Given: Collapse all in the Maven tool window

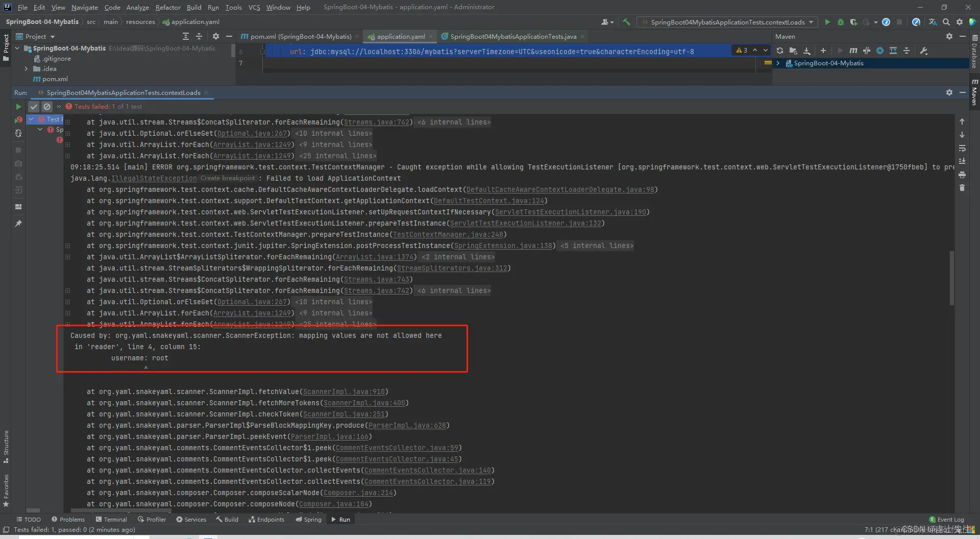Looking at the screenshot, I should coord(906,51).
